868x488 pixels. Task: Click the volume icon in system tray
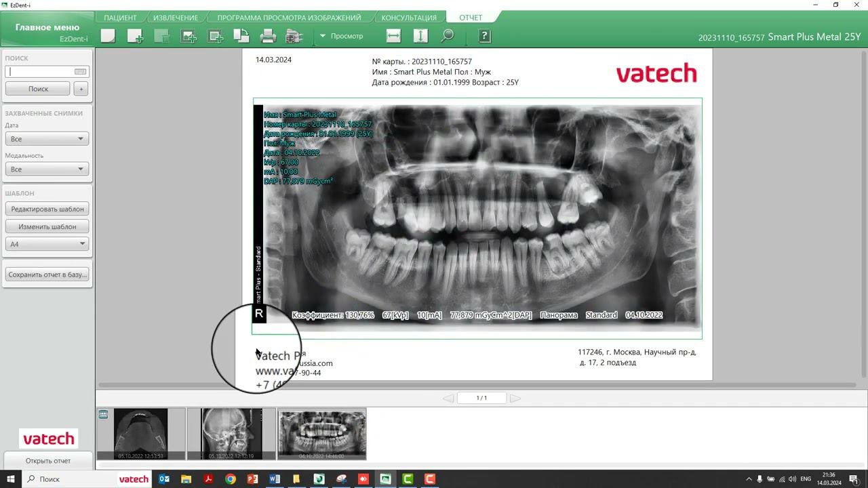coord(793,479)
